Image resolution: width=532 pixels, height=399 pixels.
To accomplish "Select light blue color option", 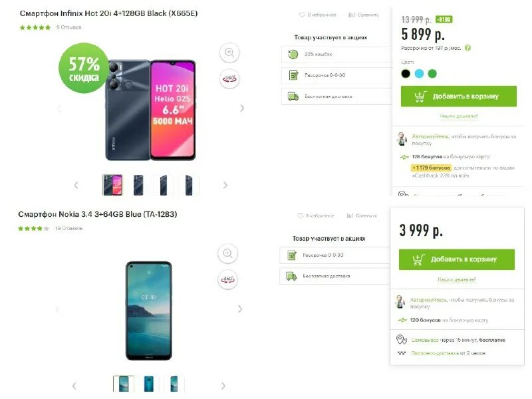I will [419, 73].
